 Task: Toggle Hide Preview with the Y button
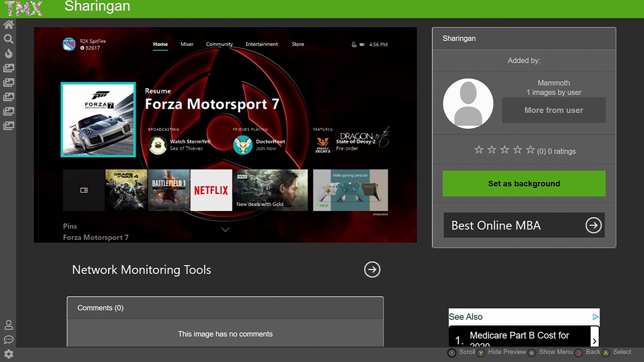point(481,353)
